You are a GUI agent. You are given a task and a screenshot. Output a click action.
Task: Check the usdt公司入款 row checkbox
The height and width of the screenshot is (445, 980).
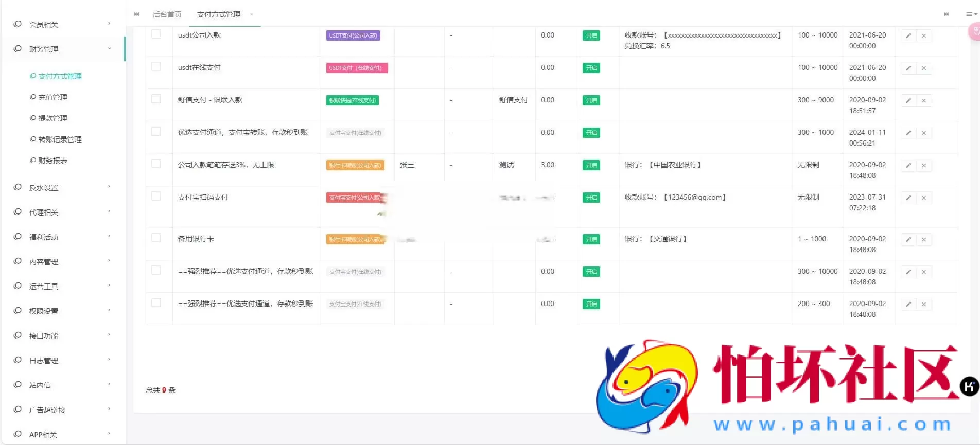pyautogui.click(x=156, y=34)
